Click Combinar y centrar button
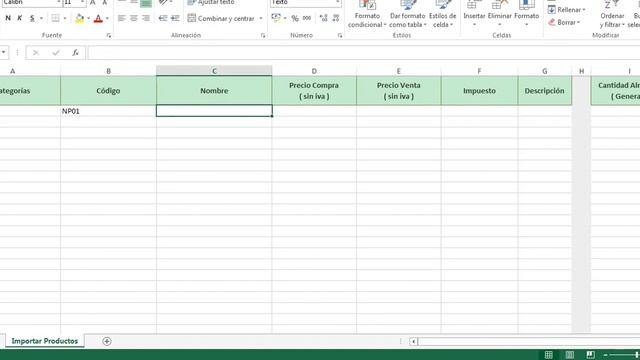 221,18
